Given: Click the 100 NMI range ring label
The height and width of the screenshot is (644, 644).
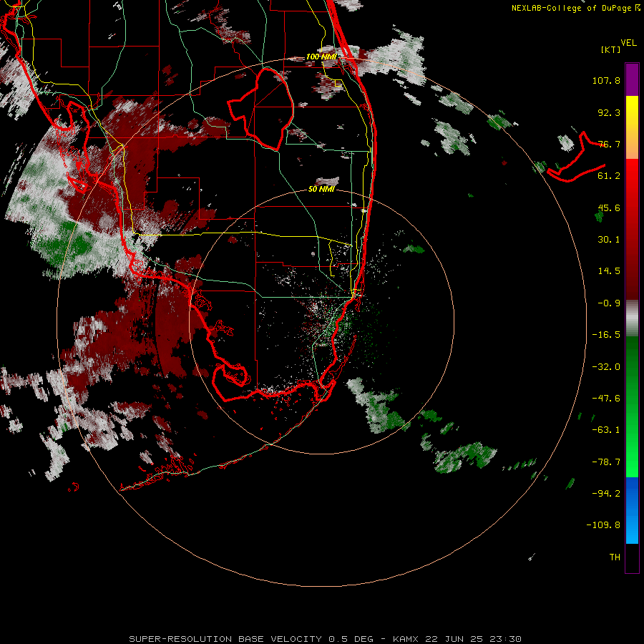Looking at the screenshot, I should 321,57.
